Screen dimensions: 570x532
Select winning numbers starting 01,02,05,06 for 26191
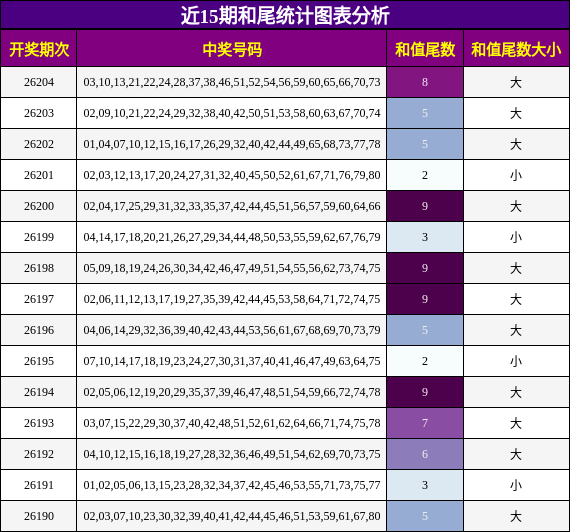click(232, 485)
